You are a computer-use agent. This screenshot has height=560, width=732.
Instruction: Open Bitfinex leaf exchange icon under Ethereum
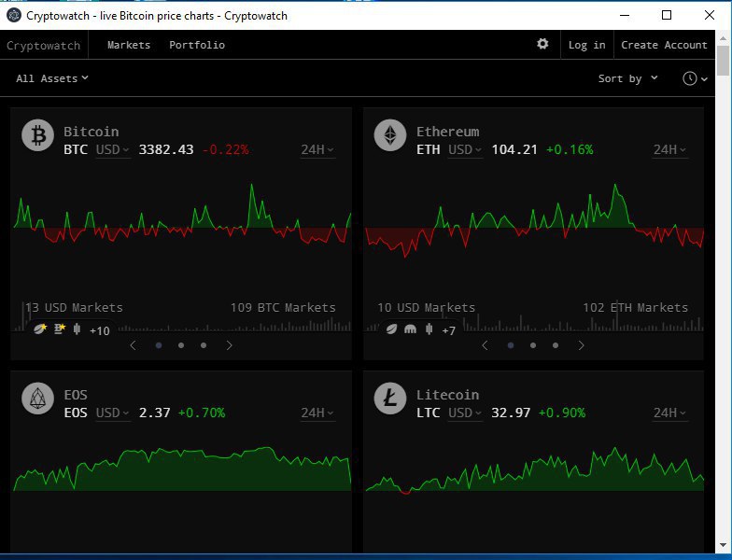392,329
